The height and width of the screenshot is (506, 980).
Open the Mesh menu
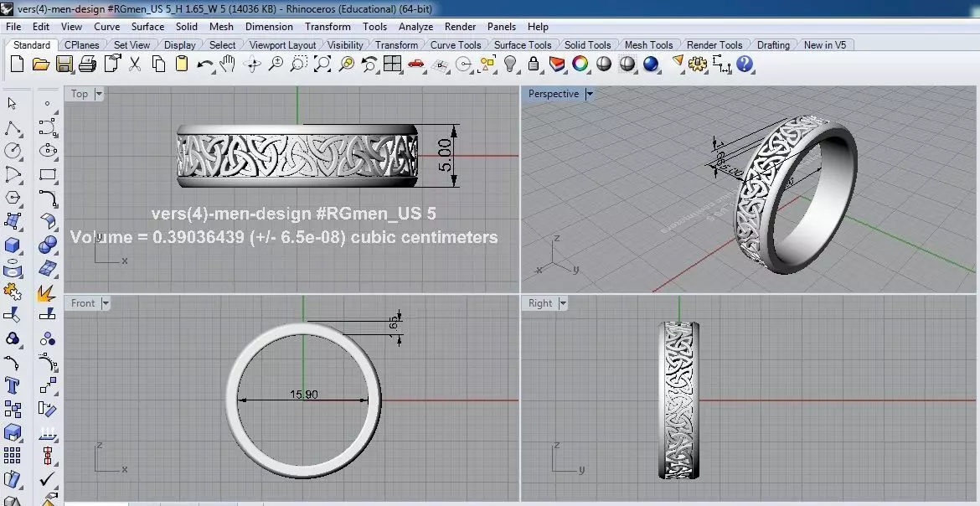pyautogui.click(x=221, y=26)
